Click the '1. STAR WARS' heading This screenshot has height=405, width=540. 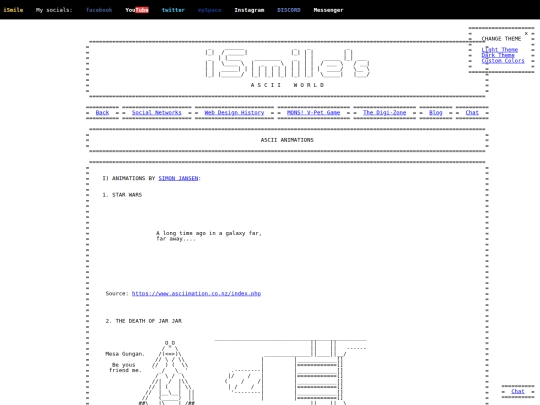tap(122, 195)
